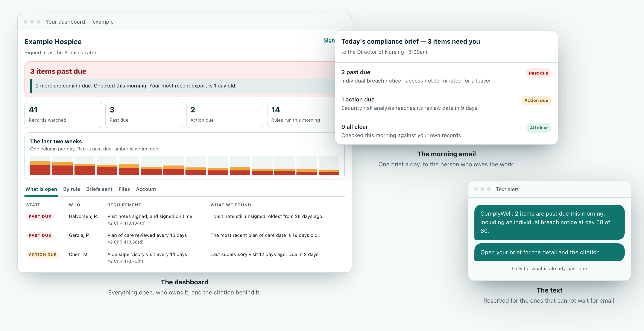
Task: Click the Today's compliance brief heading
Action: [410, 41]
